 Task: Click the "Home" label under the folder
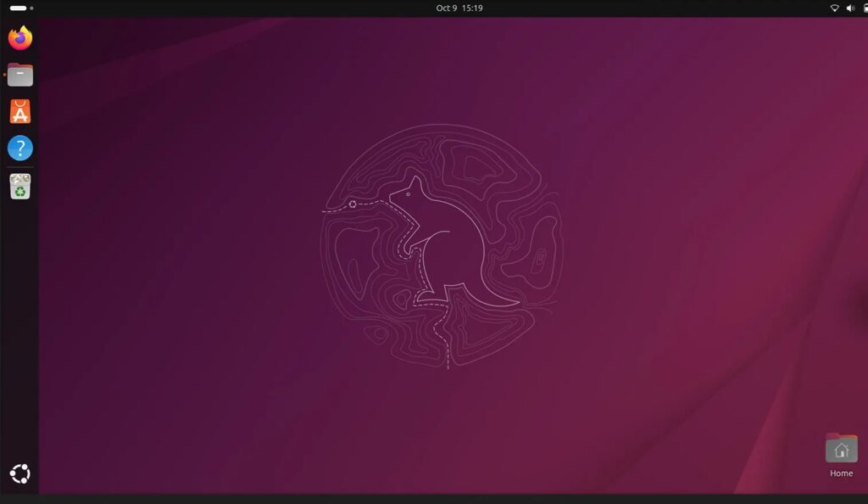(841, 473)
